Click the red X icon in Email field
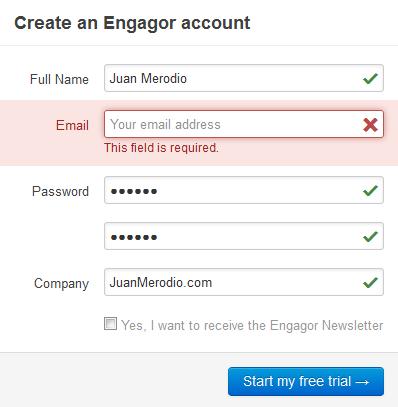The height and width of the screenshot is (407, 398). coord(370,125)
